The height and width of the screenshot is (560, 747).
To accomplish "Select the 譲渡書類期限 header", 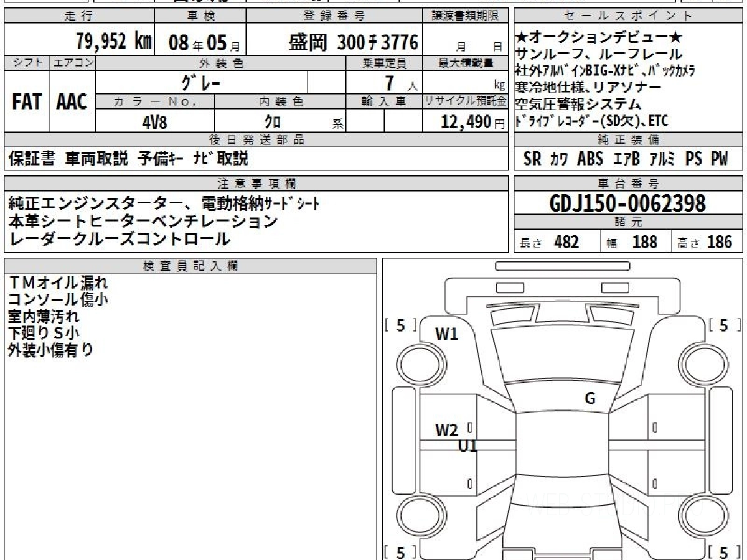I will (466, 16).
